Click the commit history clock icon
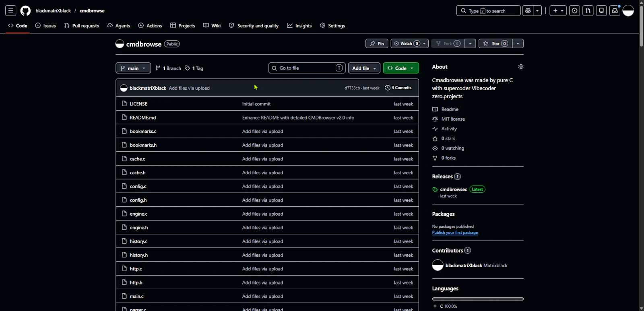The image size is (644, 311). [x=388, y=88]
